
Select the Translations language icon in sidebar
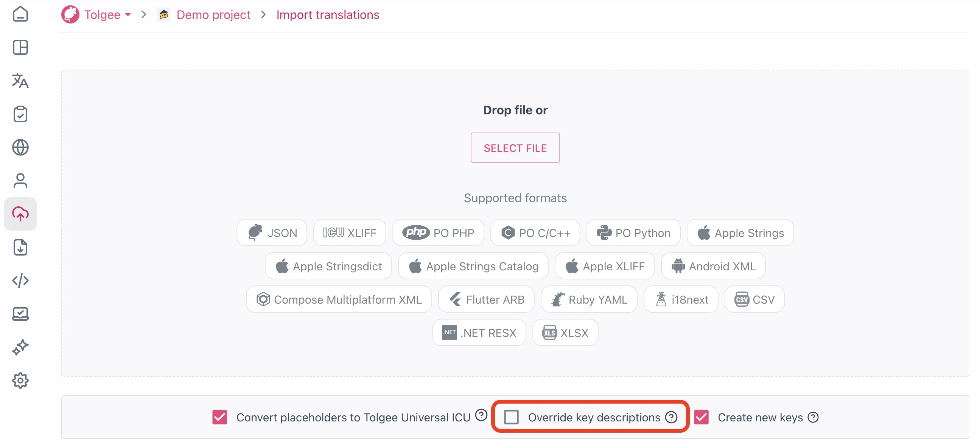point(20,81)
